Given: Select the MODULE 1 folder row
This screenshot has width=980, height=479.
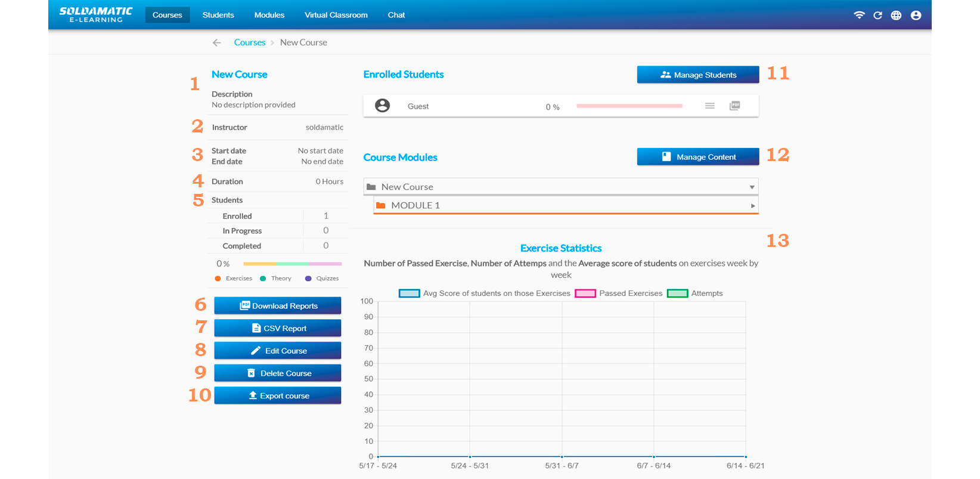Looking at the screenshot, I should [x=415, y=206].
